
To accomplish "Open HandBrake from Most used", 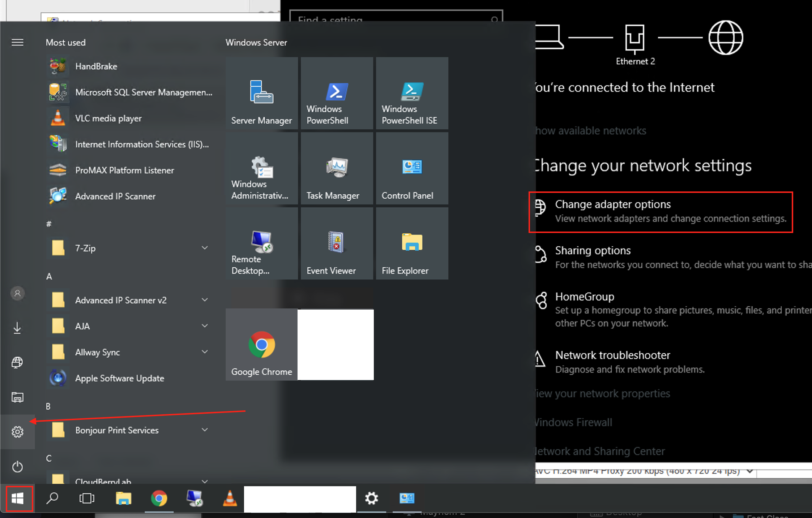I will point(129,66).
